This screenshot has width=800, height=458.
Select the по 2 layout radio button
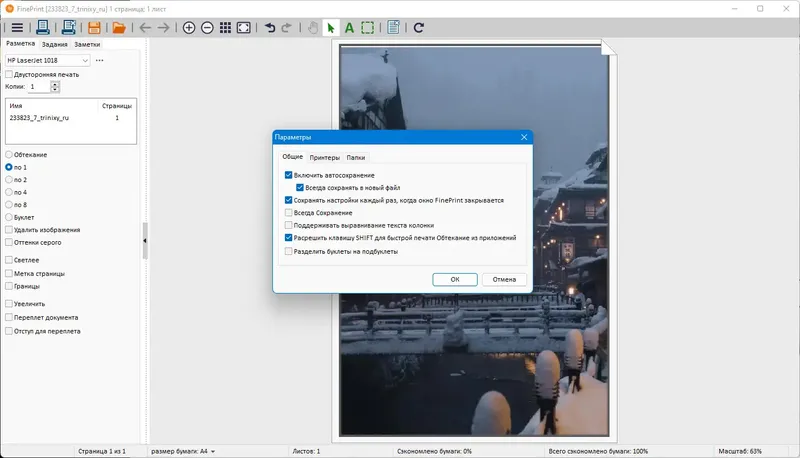tap(9, 180)
